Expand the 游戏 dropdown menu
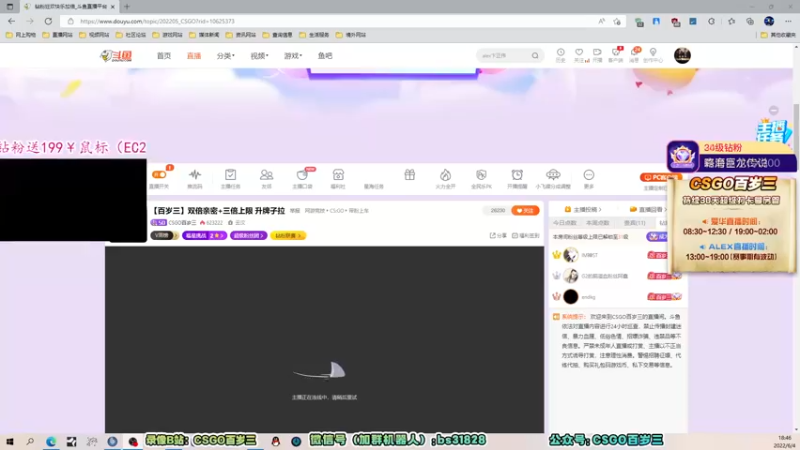This screenshot has width=800, height=450. [293, 56]
